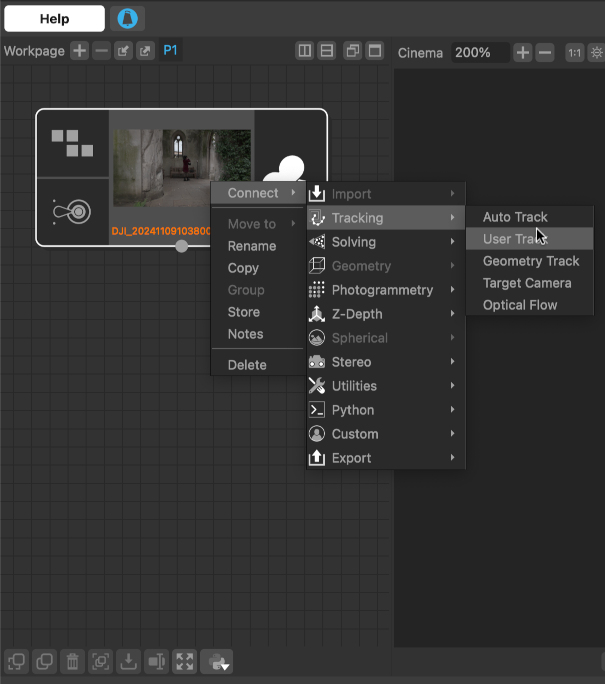The width and height of the screenshot is (605, 684).
Task: Select horizontal split layout icon
Action: [327, 51]
